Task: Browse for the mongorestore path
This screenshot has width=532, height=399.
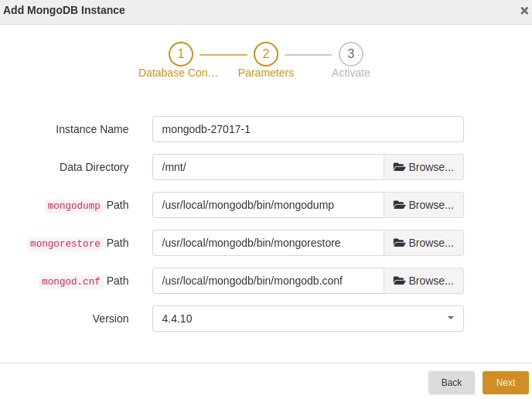Action: click(x=424, y=243)
